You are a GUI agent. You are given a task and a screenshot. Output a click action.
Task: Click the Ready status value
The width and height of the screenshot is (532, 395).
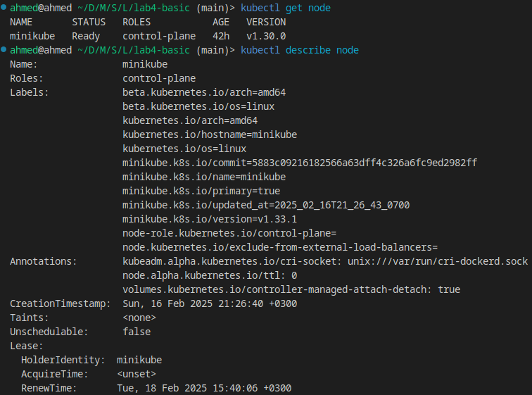pyautogui.click(x=86, y=37)
